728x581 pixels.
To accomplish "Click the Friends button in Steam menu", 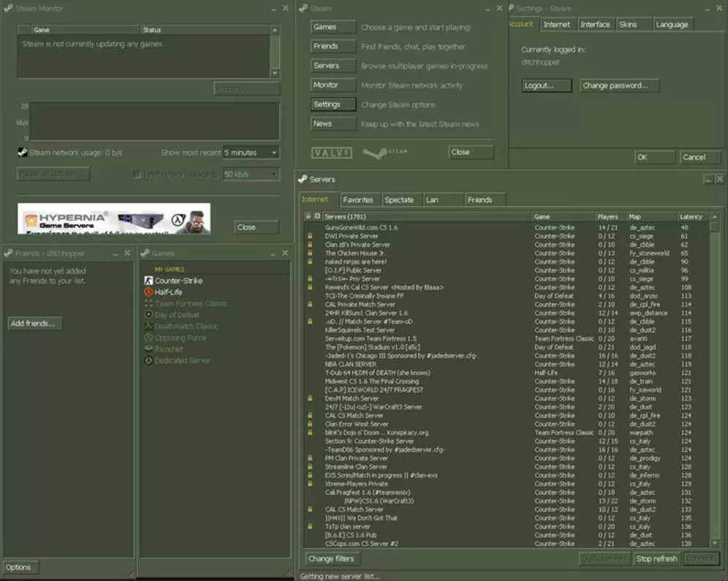I will click(333, 46).
